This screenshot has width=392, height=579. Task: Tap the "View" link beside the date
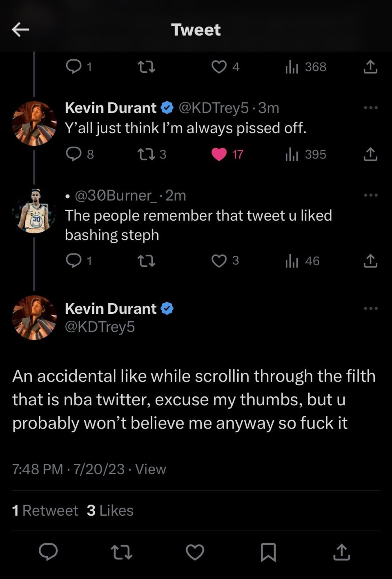(151, 469)
